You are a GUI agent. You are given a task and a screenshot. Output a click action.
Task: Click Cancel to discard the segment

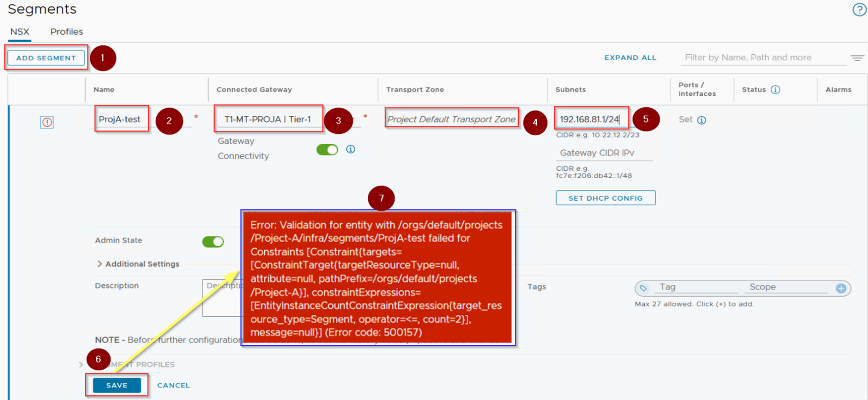point(173,385)
